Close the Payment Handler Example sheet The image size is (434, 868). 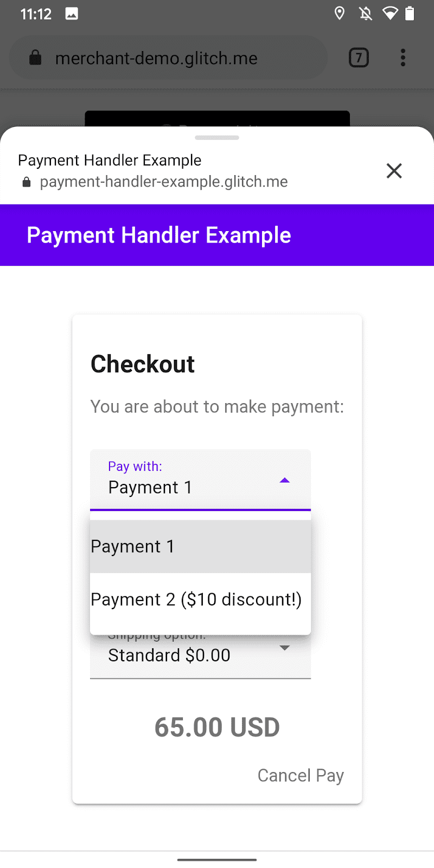click(394, 171)
